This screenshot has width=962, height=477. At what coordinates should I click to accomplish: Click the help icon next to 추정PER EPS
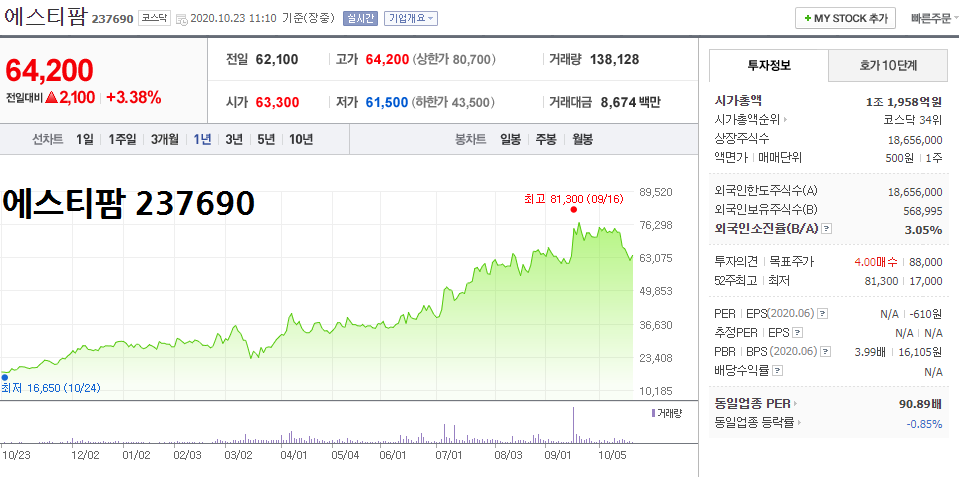point(797,333)
